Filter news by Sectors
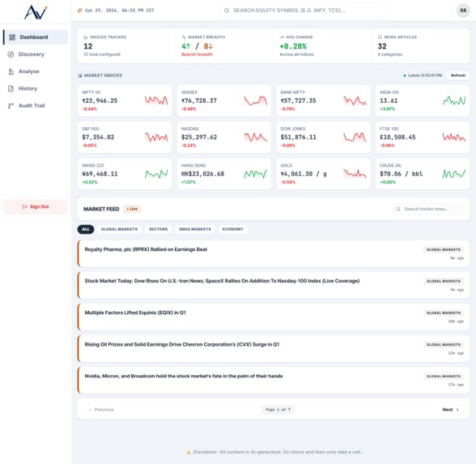 click(x=158, y=229)
